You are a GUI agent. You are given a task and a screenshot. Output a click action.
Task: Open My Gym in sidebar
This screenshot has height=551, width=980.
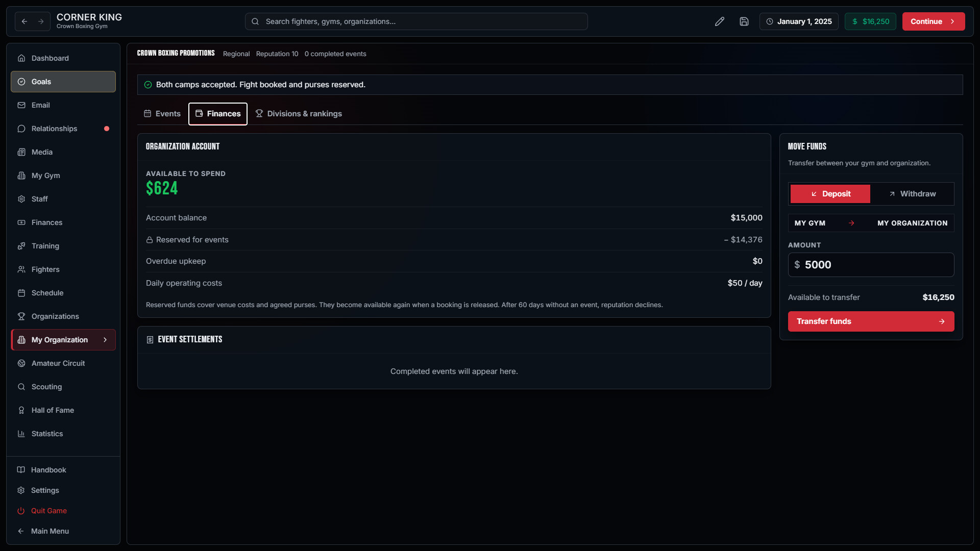(x=63, y=176)
